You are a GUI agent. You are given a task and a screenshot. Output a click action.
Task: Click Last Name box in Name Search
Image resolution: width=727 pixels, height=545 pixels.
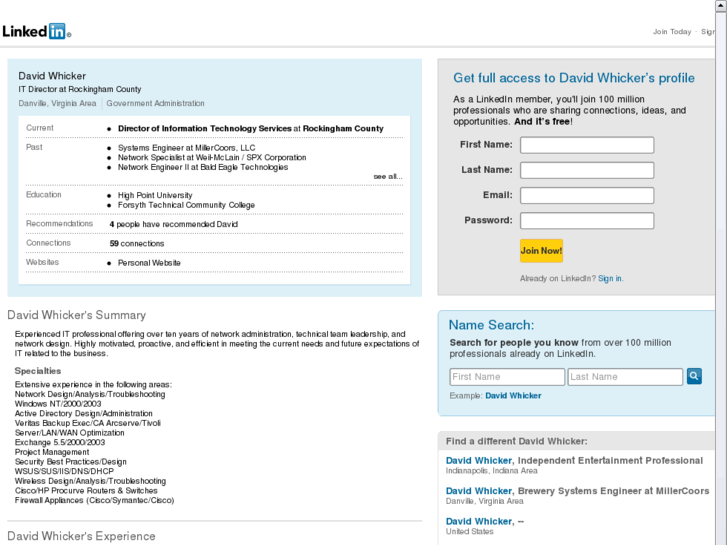(625, 377)
